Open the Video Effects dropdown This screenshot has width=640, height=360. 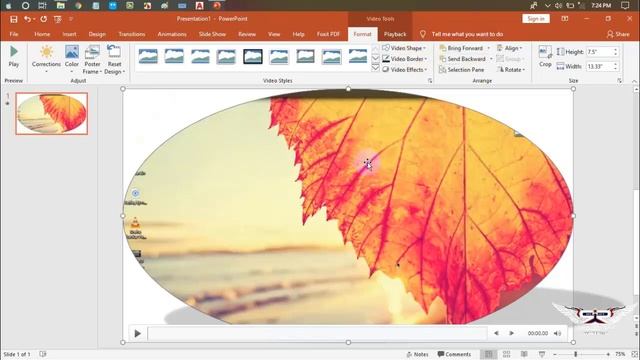pyautogui.click(x=404, y=70)
